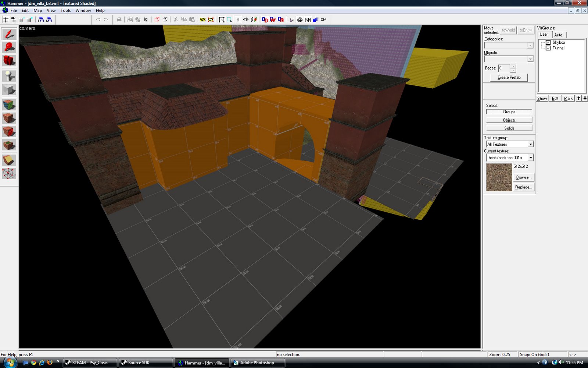This screenshot has width=588, height=368.
Task: Open the Categories dropdown
Action: click(530, 45)
